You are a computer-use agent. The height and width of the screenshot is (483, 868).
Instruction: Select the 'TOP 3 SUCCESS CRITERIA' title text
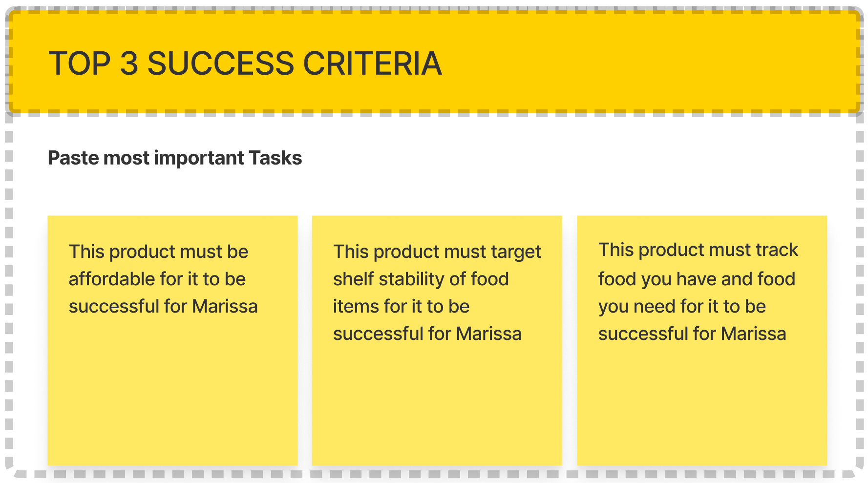[x=245, y=63]
